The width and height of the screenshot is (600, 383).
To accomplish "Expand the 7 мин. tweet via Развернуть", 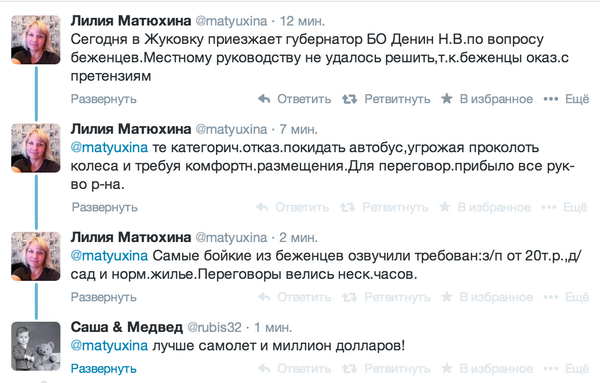I will [105, 207].
